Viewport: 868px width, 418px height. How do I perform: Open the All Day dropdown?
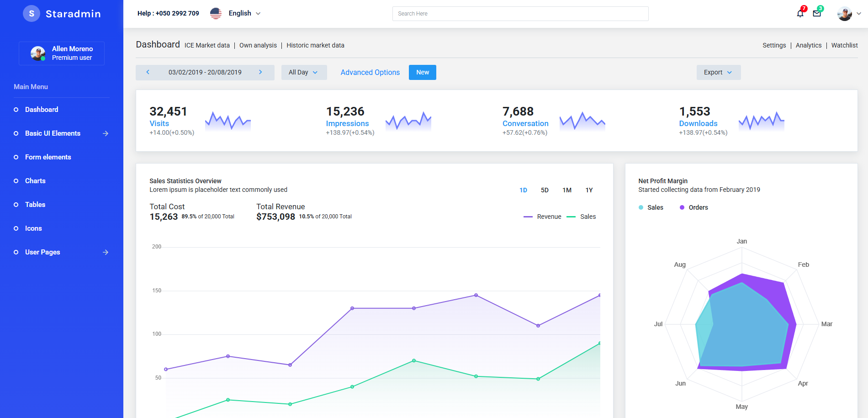[304, 72]
